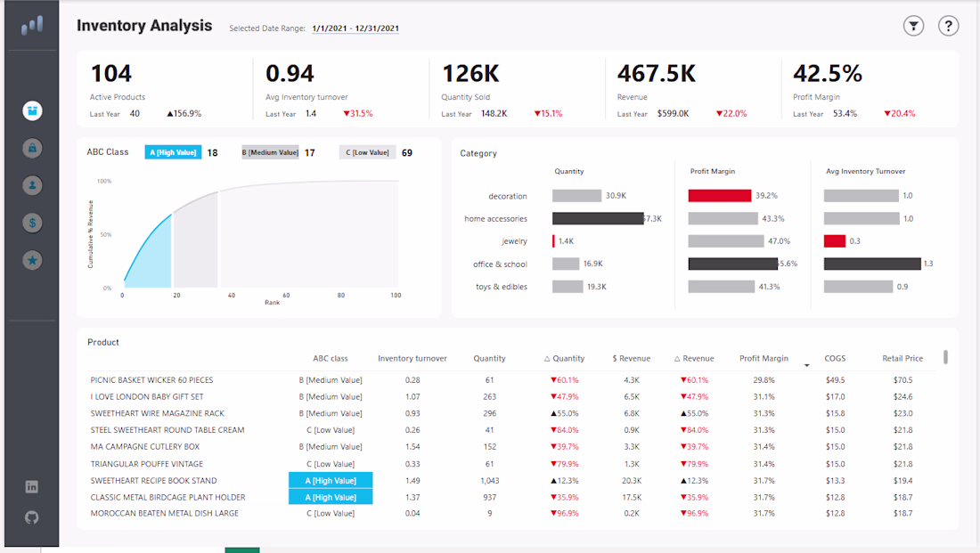The height and width of the screenshot is (553, 980).
Task: Sort by $ Revenue column header
Action: point(632,359)
